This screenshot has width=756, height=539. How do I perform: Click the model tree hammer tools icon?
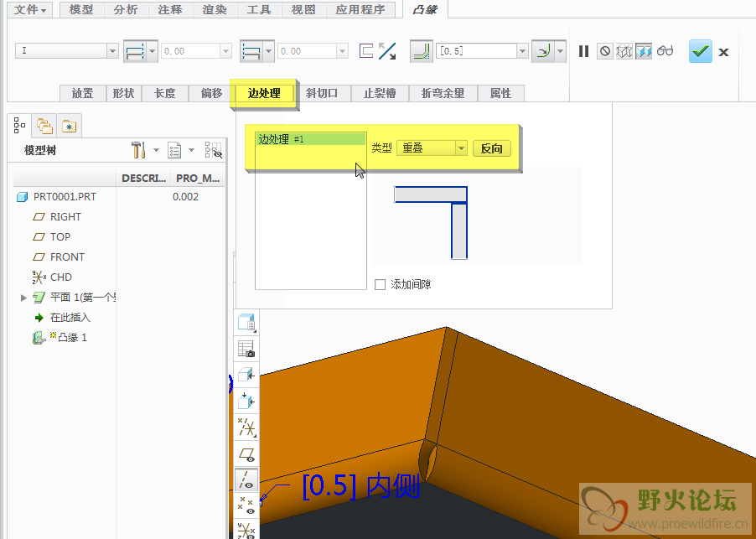[x=138, y=150]
